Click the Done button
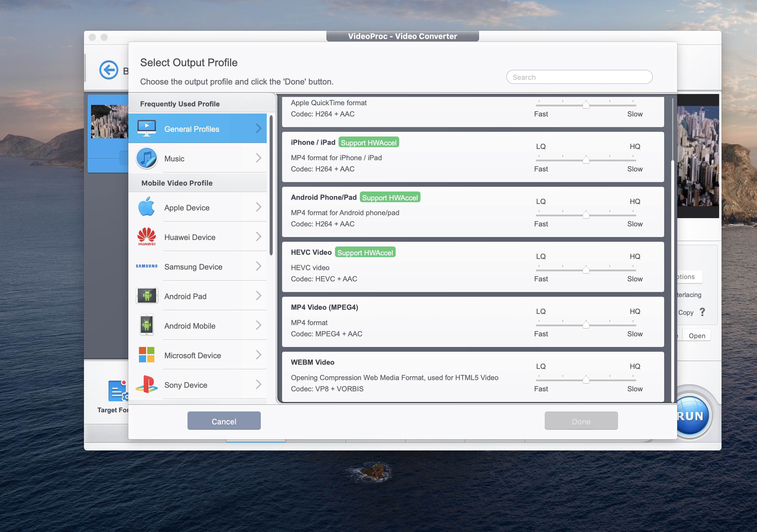Screen dimensions: 757x532 [x=581, y=421]
